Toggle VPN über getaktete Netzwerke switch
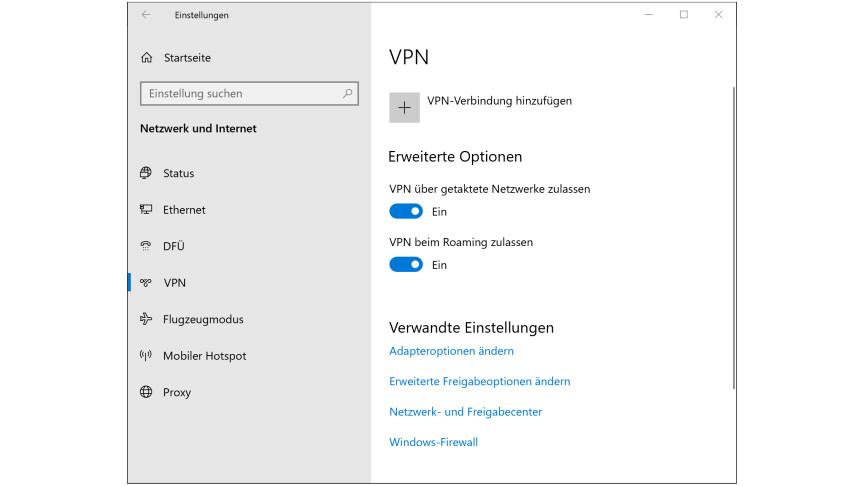The width and height of the screenshot is (864, 486). coord(406,211)
